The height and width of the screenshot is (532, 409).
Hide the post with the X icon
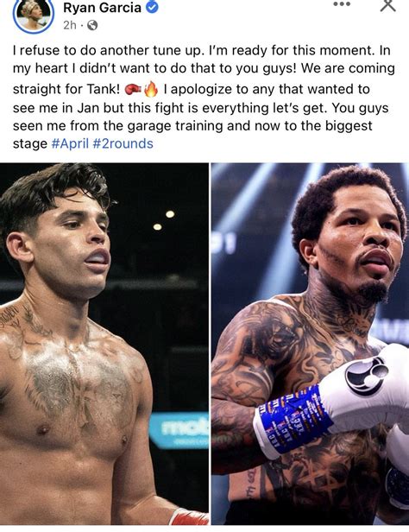click(387, 5)
